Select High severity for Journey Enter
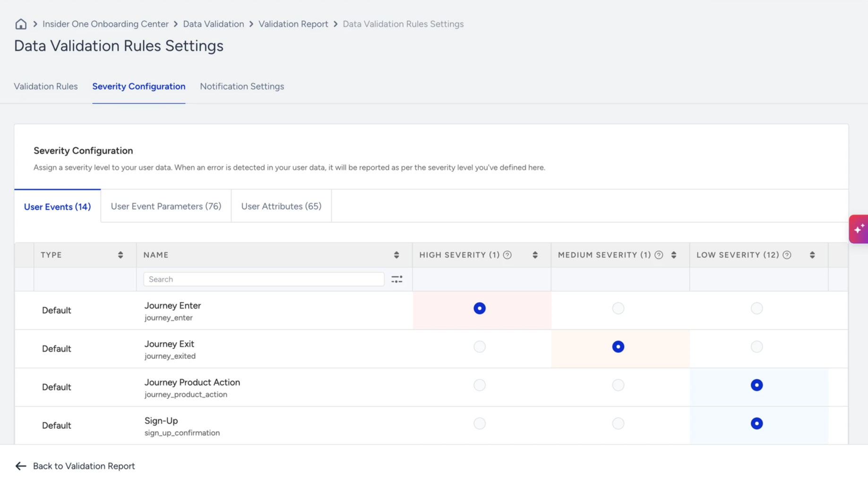Viewport: 868px width, 487px height. click(x=480, y=308)
